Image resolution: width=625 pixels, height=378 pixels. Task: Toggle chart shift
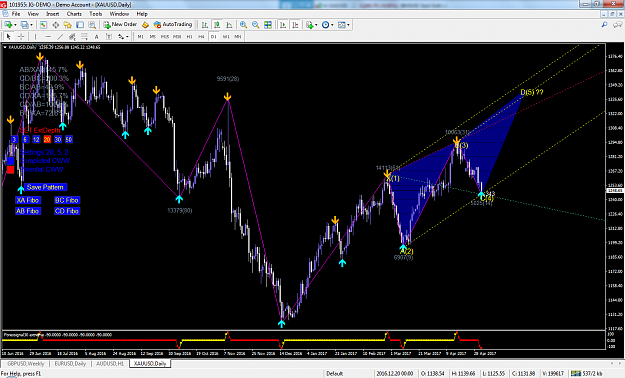[295, 25]
